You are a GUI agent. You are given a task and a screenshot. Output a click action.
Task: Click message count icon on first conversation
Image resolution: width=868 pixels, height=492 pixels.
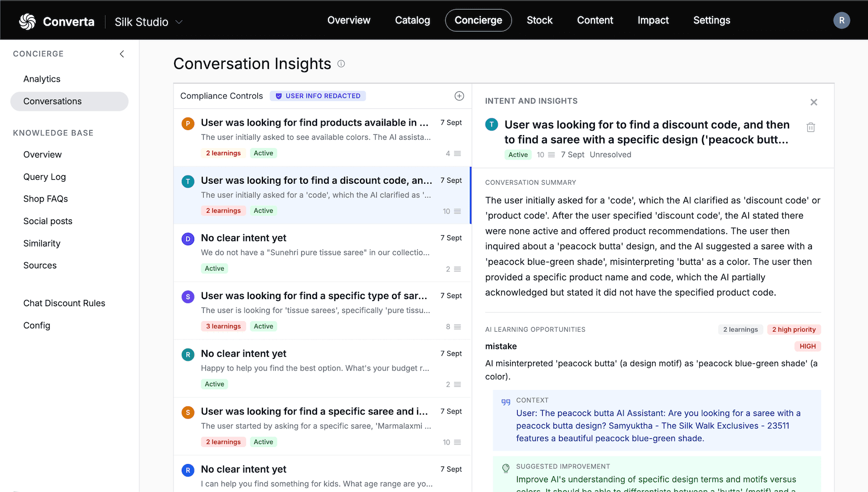457,154
